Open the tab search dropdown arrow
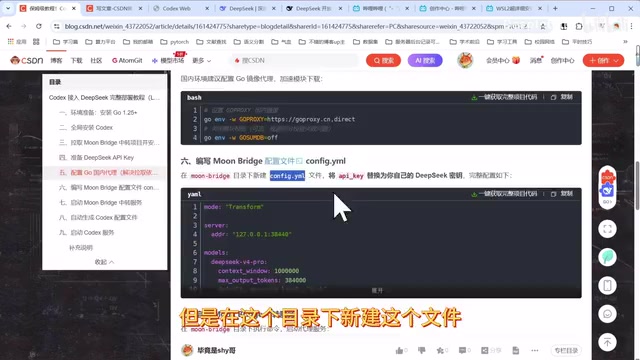 point(8,8)
